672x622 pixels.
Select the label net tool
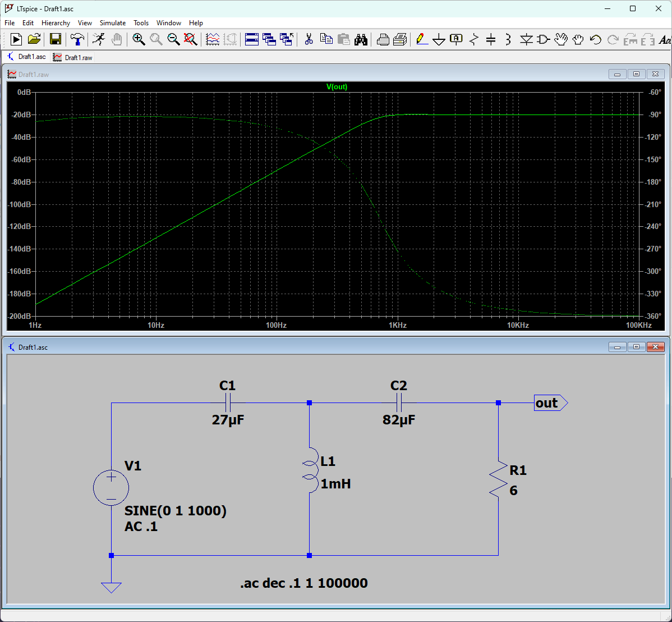coord(457,39)
